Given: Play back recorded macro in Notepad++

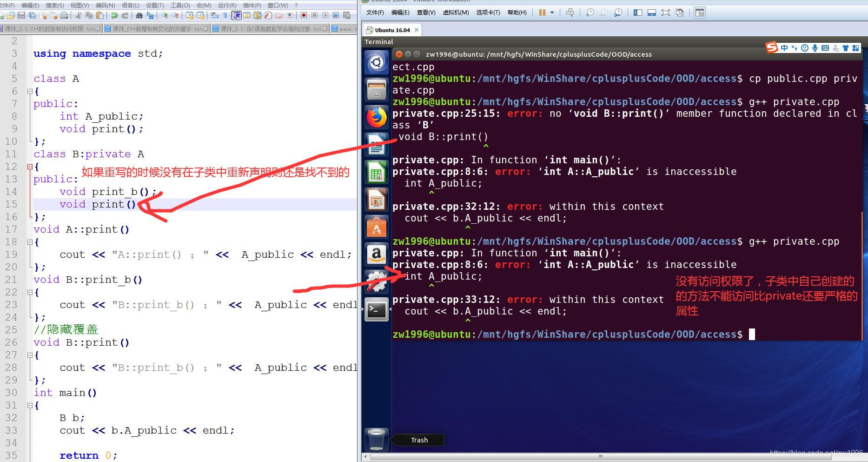Looking at the screenshot, I should click(x=325, y=15).
